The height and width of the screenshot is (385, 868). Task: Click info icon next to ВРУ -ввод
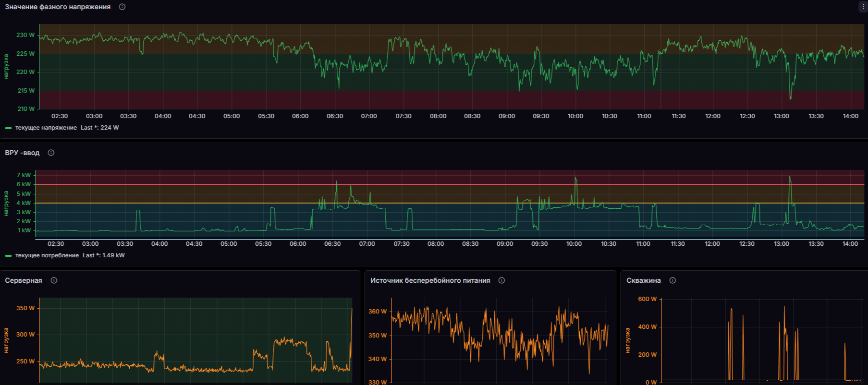(51, 153)
